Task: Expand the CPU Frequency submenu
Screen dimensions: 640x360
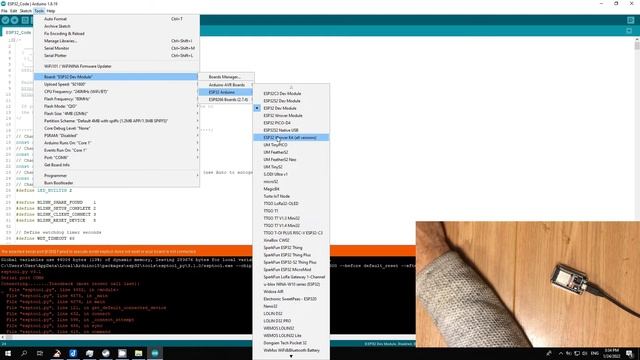Action: (116, 91)
